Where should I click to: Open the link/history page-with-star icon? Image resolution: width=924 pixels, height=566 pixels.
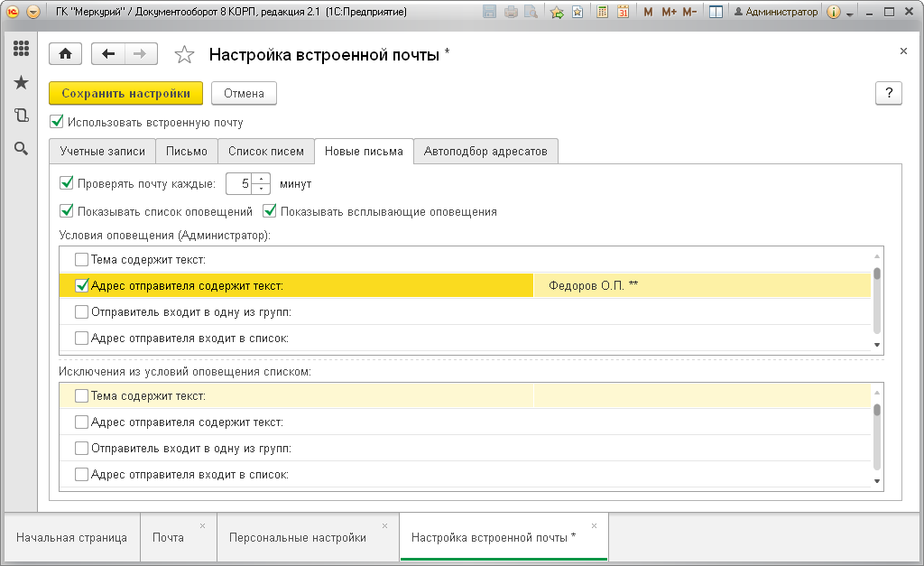click(577, 12)
